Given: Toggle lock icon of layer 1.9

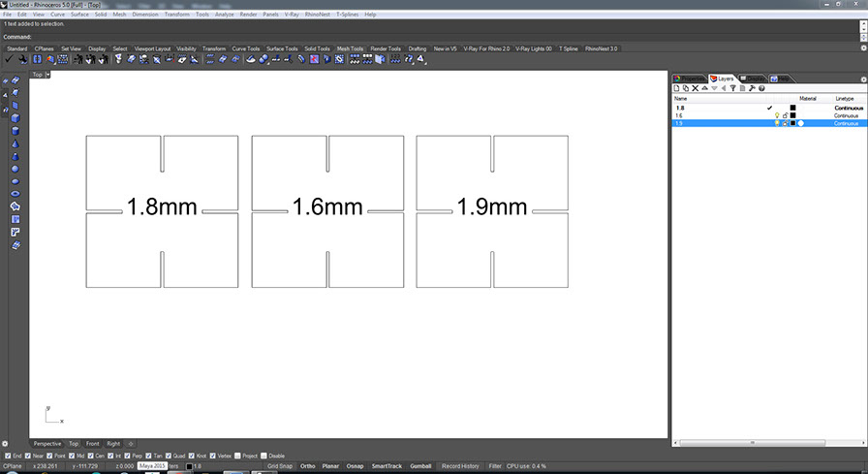Looking at the screenshot, I should [785, 123].
